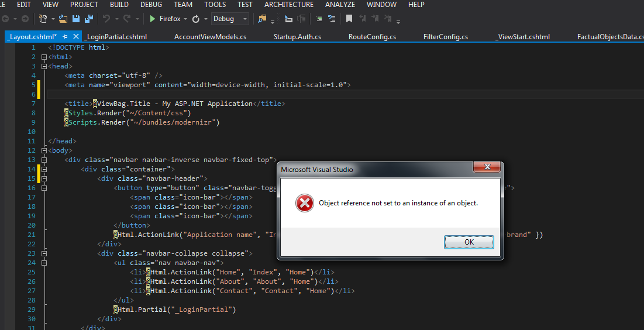644x330 pixels.
Task: Open the Undo history dropdown arrow
Action: pos(116,19)
